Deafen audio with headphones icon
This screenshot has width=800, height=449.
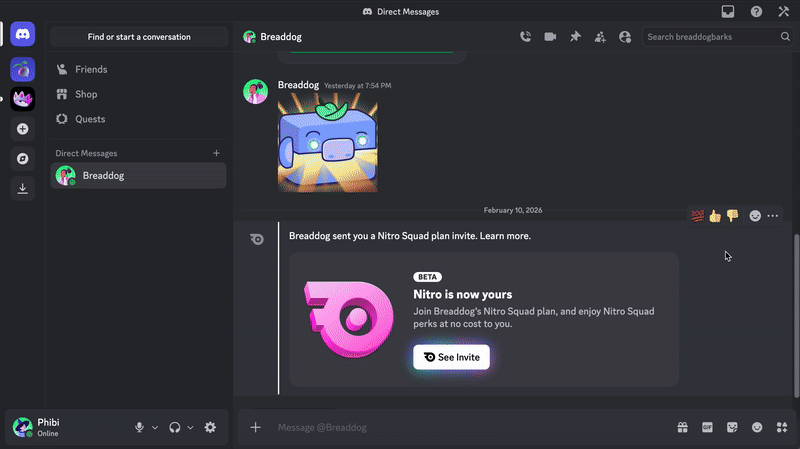click(x=175, y=427)
